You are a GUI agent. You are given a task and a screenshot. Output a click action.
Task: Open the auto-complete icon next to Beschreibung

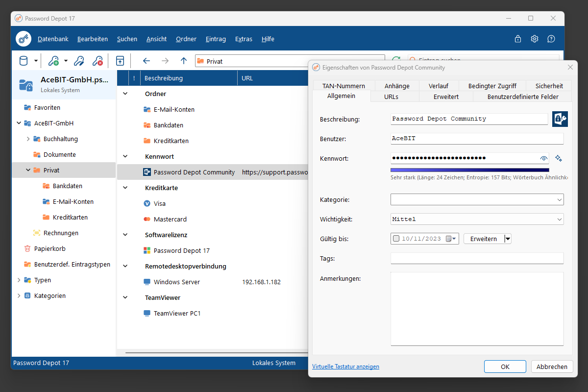pos(560,119)
